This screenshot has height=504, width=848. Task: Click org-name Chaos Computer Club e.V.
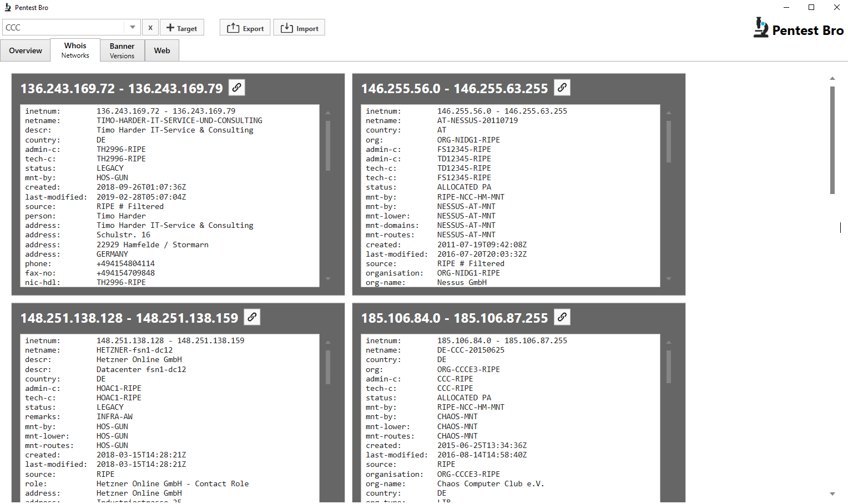point(491,483)
